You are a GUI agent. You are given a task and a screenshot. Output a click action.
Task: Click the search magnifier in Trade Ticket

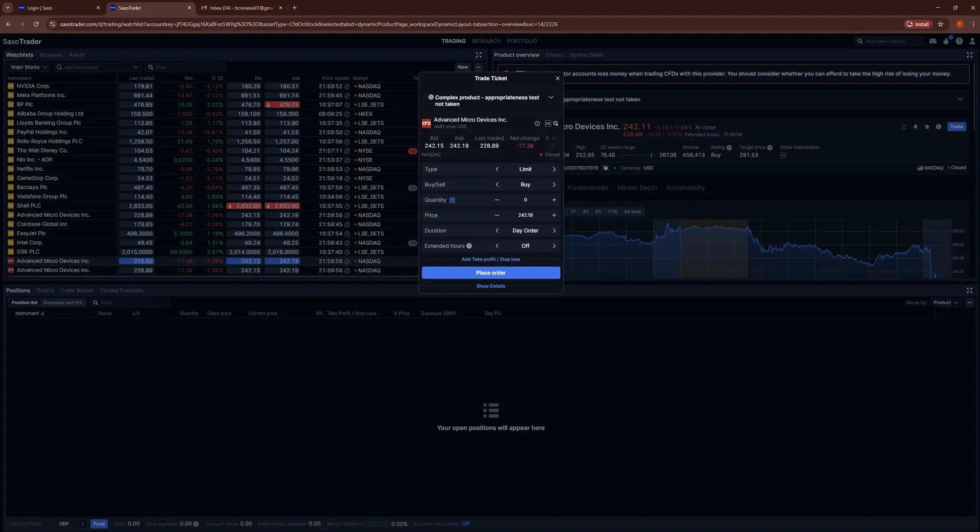pos(556,124)
